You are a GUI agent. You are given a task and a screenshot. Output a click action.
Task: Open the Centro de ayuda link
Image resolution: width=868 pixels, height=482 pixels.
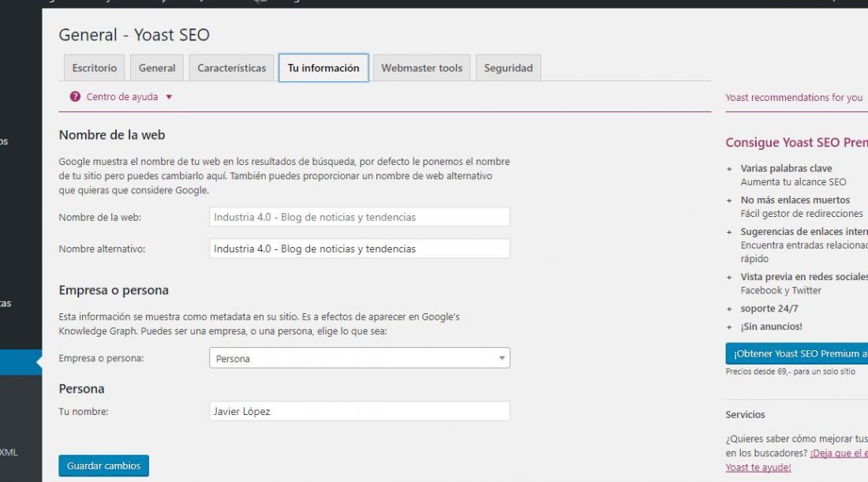[122, 97]
